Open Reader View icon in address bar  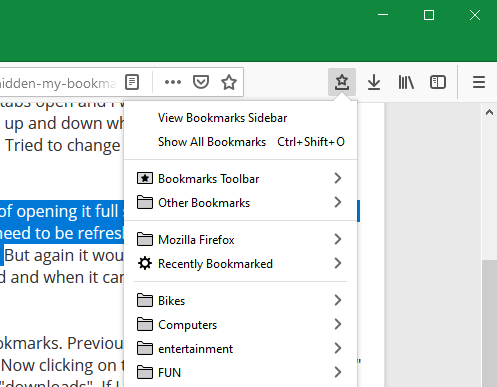point(132,82)
